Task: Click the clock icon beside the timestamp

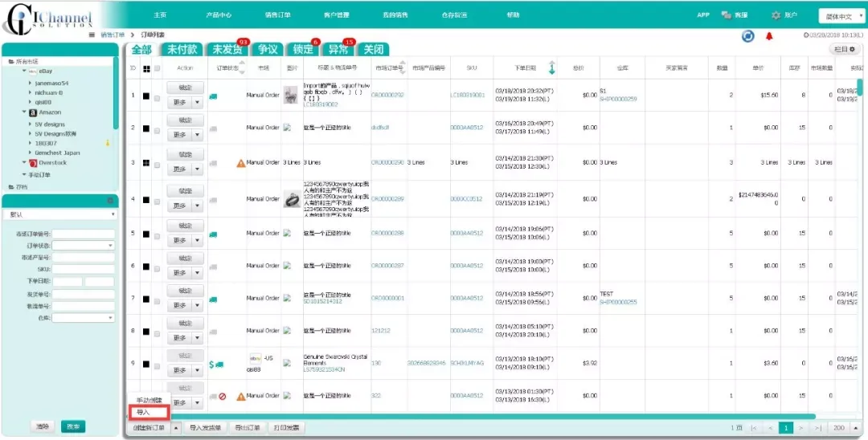Action: 806,35
